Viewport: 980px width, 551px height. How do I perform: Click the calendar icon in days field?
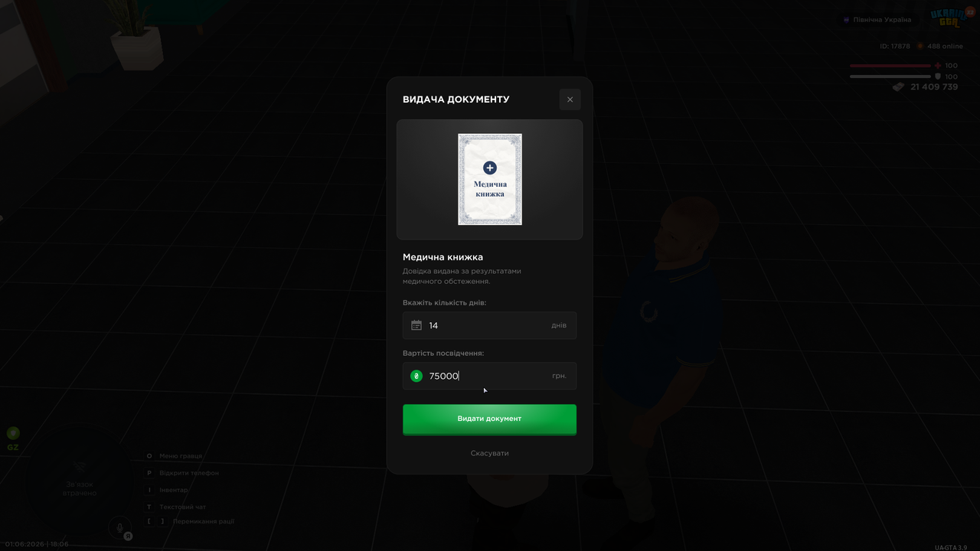point(416,325)
